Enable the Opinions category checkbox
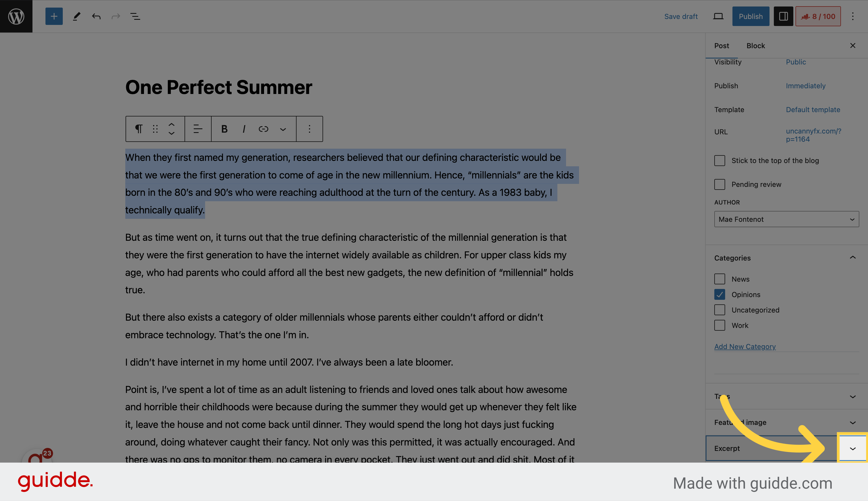Viewport: 868px width, 501px height. point(719,294)
